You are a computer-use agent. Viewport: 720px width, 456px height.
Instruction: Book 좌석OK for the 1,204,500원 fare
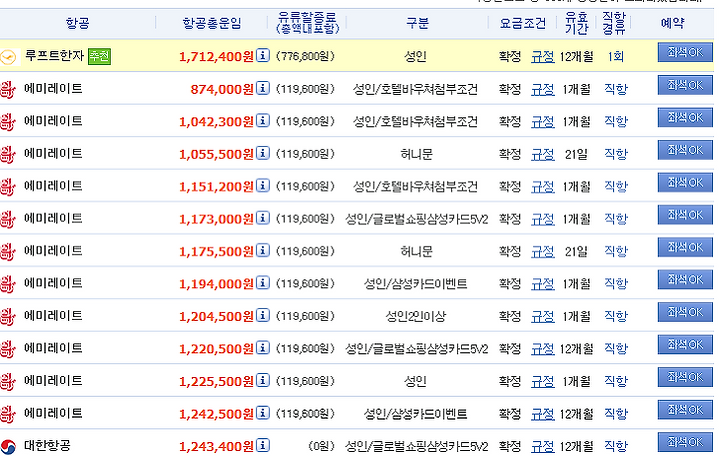point(685,312)
